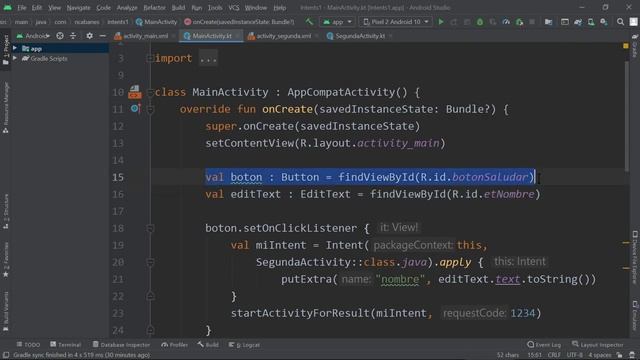Screen dimensions: 640x360
Task: Toggle tool window bars icon in status bar corner
Action: click(6, 355)
